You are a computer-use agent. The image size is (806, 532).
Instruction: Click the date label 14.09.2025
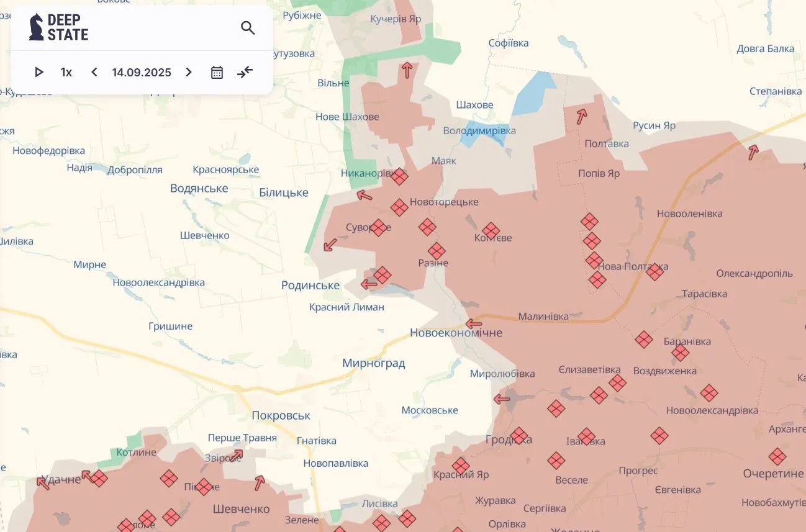[141, 72]
